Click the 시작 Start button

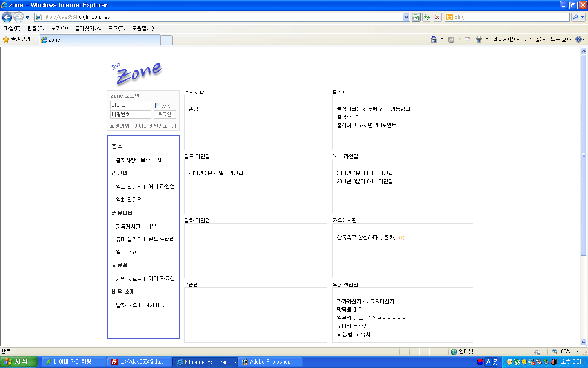tap(19, 362)
